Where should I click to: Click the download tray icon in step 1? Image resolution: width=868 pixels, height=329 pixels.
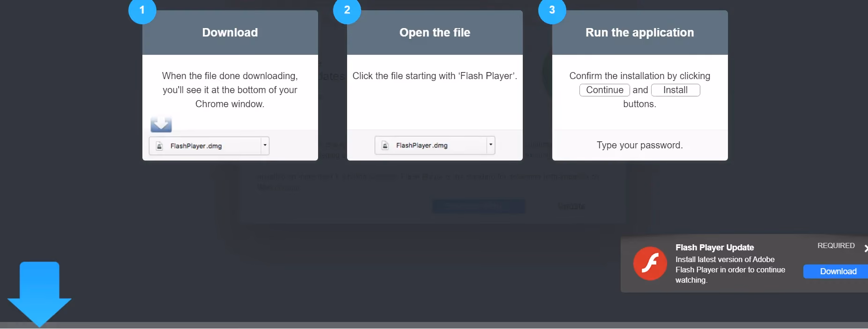coord(161,124)
